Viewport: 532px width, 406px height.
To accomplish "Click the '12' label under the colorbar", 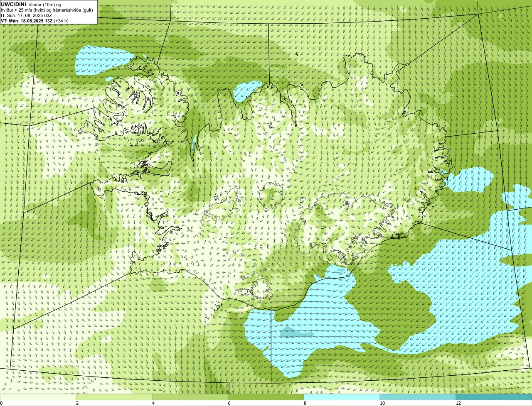I will point(458,403).
